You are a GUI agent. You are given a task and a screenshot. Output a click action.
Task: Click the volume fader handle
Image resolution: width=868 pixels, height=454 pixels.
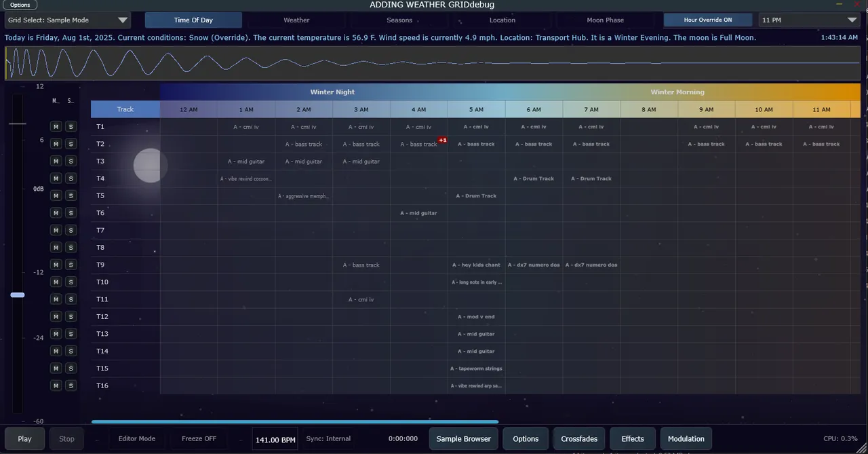(18, 295)
